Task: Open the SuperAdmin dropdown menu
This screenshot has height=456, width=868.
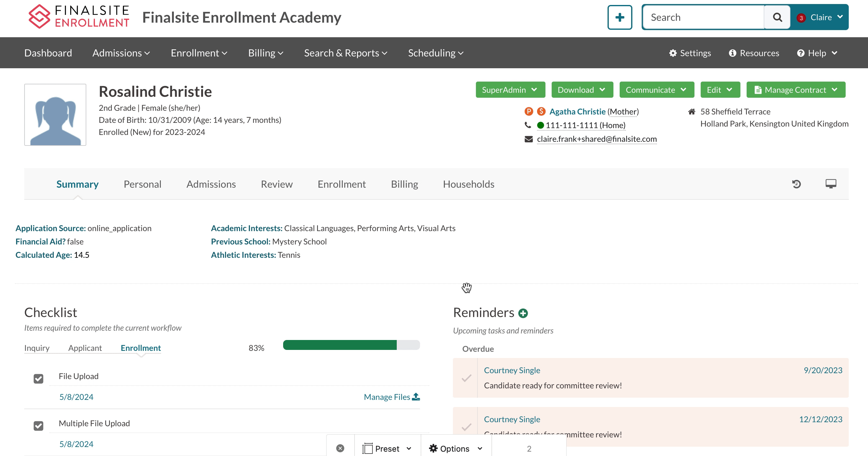Action: tap(510, 90)
